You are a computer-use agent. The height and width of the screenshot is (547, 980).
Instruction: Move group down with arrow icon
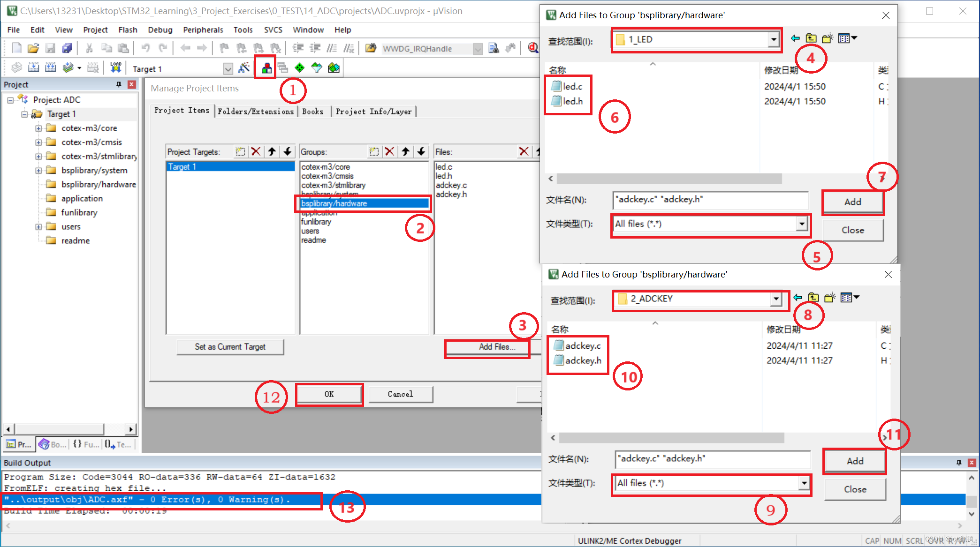coord(421,151)
